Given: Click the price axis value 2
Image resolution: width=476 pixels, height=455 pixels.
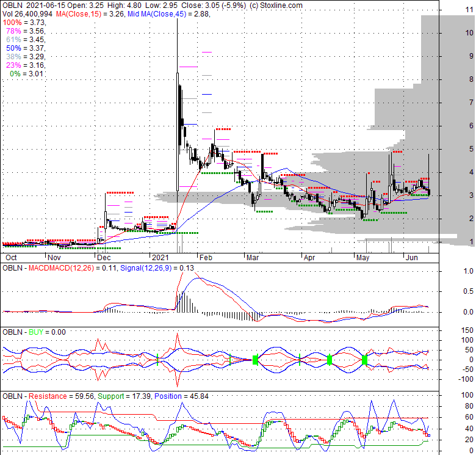Looking at the screenshot, I should [x=471, y=218].
